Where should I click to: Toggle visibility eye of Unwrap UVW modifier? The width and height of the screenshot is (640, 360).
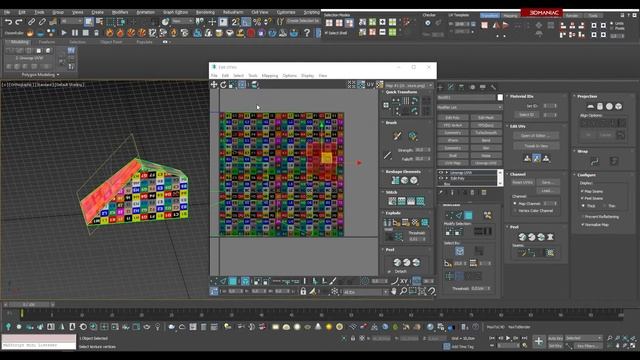[x=441, y=173]
